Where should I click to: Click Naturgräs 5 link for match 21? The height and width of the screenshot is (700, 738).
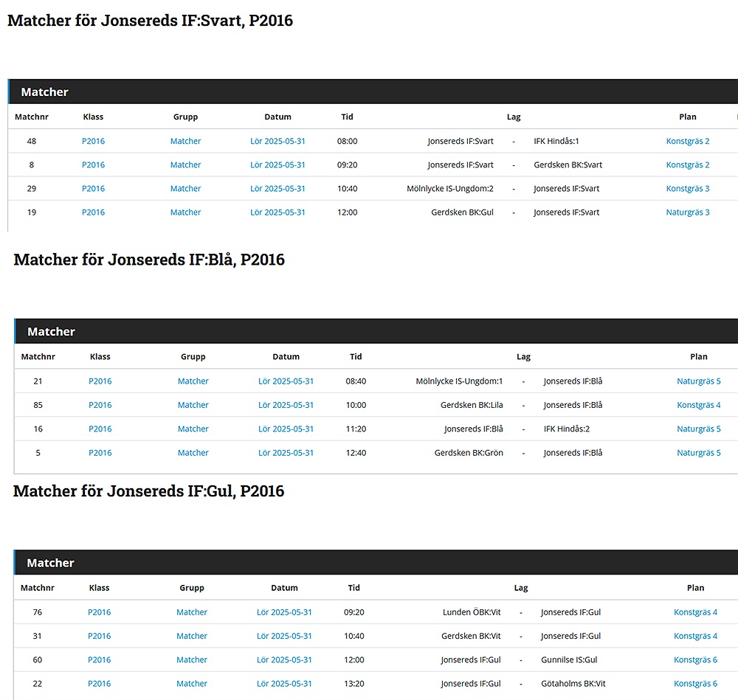pyautogui.click(x=698, y=381)
